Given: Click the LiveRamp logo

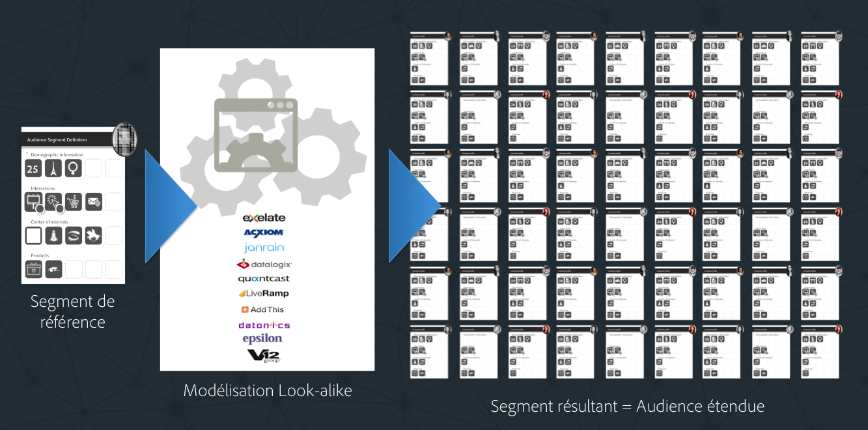Looking at the screenshot, I should pyautogui.click(x=264, y=294).
